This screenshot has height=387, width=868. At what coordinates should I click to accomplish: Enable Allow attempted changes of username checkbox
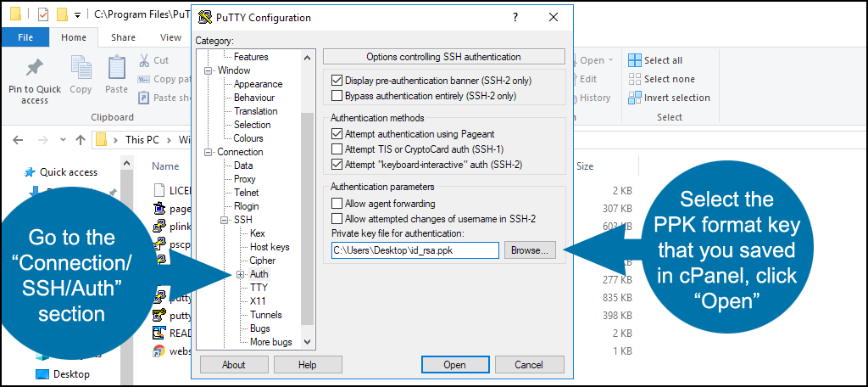coord(337,218)
